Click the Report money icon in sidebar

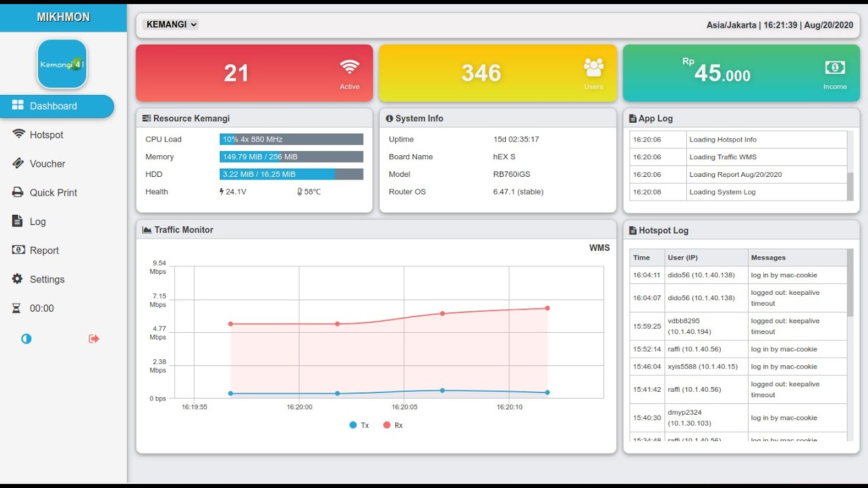(x=18, y=250)
